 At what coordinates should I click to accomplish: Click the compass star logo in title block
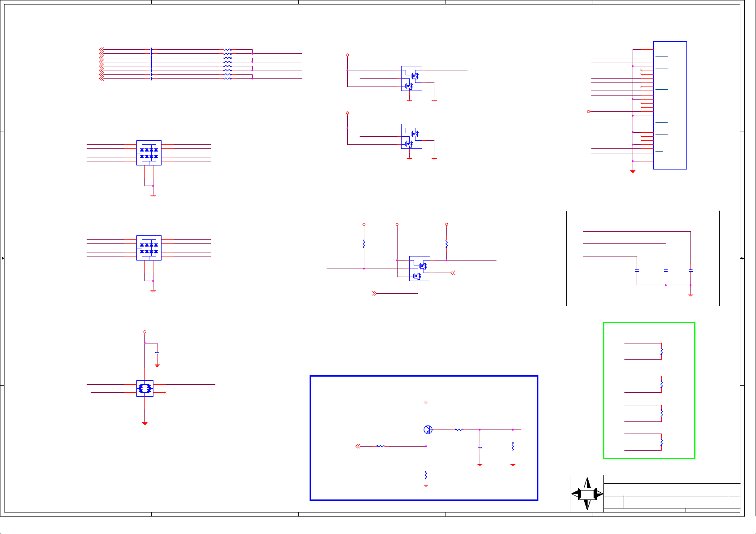(x=587, y=494)
